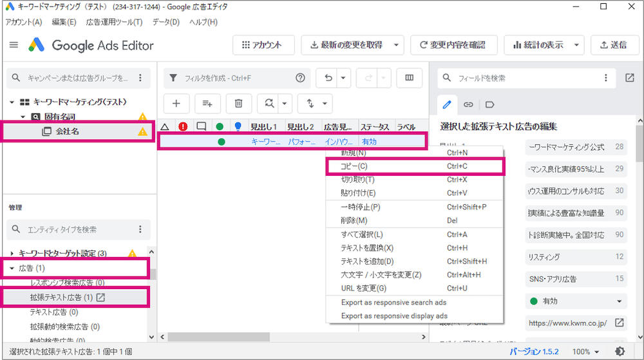The width and height of the screenshot is (644, 360).
Task: Choose Export as responsive search ads
Action: click(414, 303)
